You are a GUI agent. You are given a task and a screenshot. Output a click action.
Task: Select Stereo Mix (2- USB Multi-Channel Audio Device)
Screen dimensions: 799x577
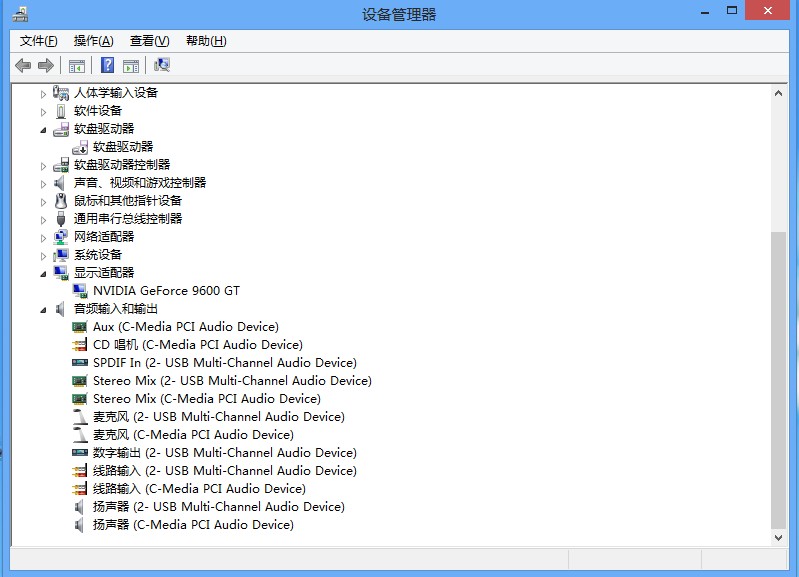[232, 381]
